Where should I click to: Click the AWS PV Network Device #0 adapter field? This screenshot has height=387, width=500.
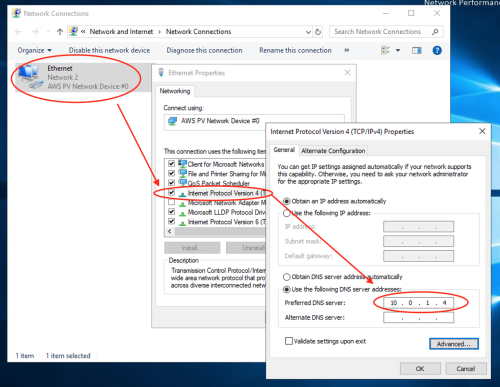coord(254,122)
